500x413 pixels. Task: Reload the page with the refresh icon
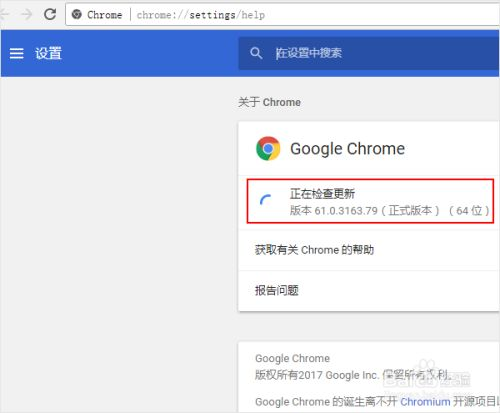pos(50,14)
